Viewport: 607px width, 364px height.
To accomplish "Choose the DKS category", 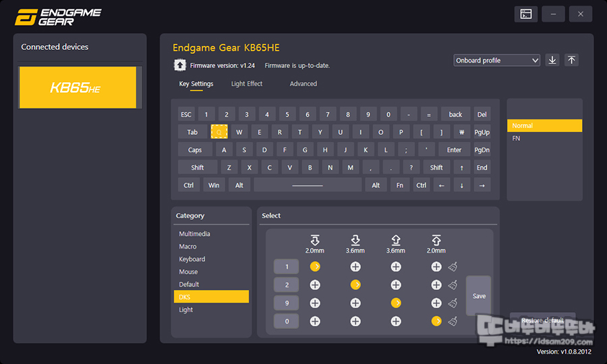I will (x=211, y=297).
